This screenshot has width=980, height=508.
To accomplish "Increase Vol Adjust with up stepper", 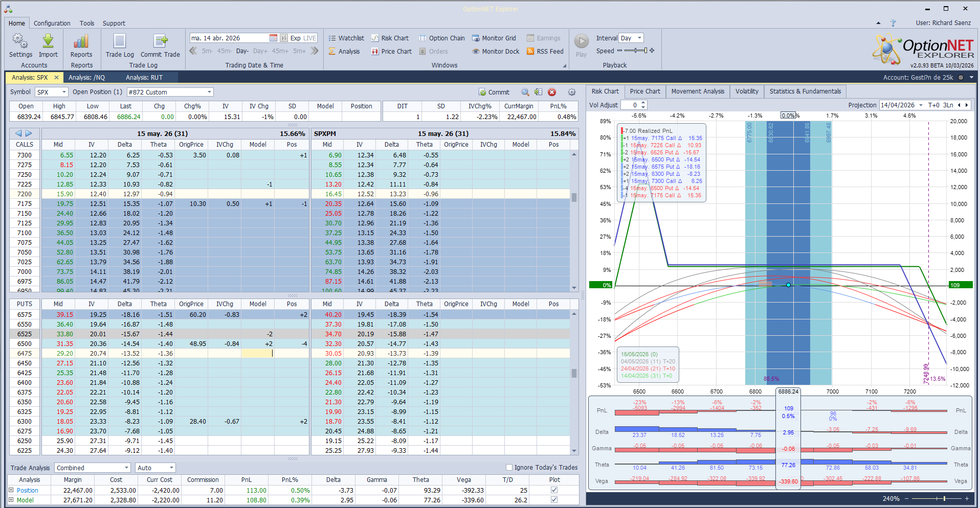I will [x=643, y=103].
